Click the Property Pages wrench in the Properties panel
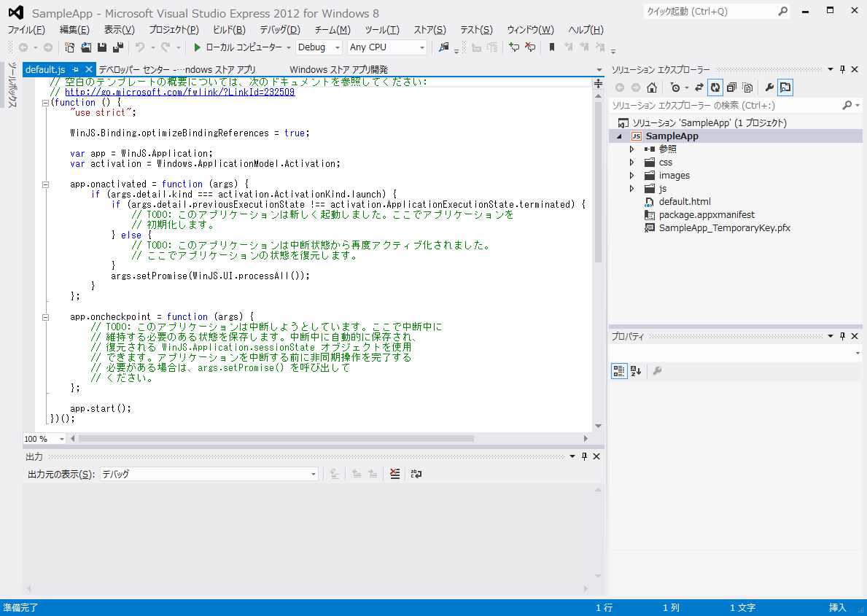867x616 pixels. pyautogui.click(x=657, y=371)
